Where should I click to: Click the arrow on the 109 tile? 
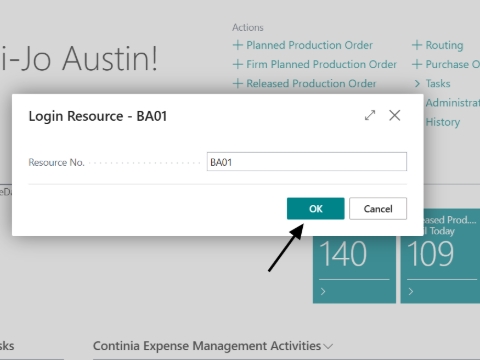pyautogui.click(x=411, y=292)
